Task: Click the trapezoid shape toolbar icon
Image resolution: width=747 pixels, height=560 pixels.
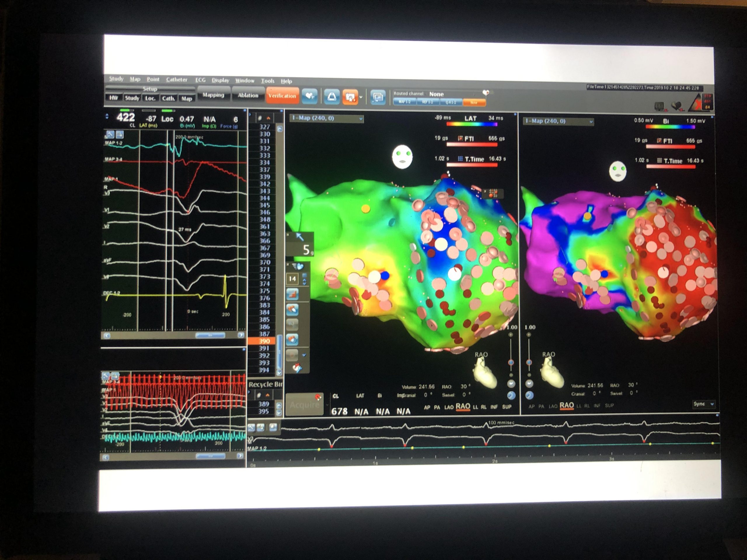Action: coord(331,97)
